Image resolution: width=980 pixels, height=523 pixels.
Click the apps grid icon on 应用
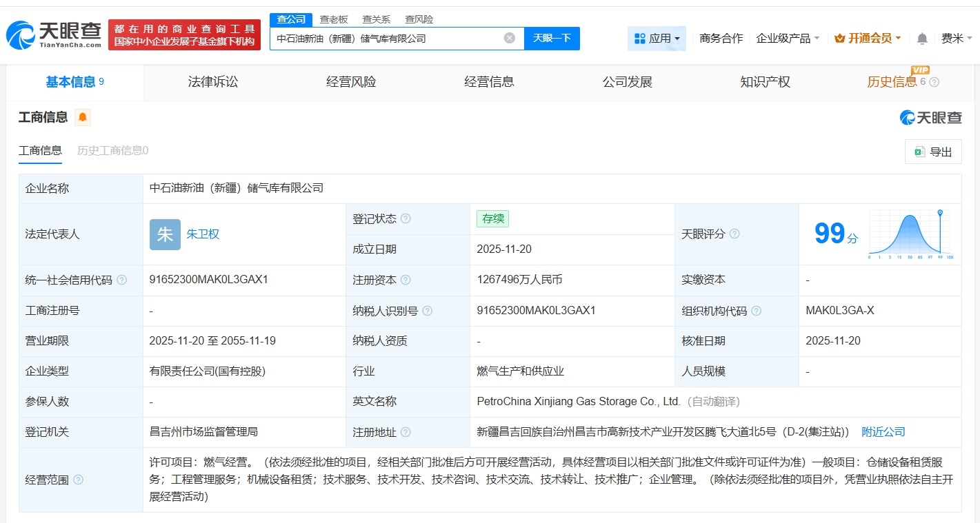[x=639, y=39]
